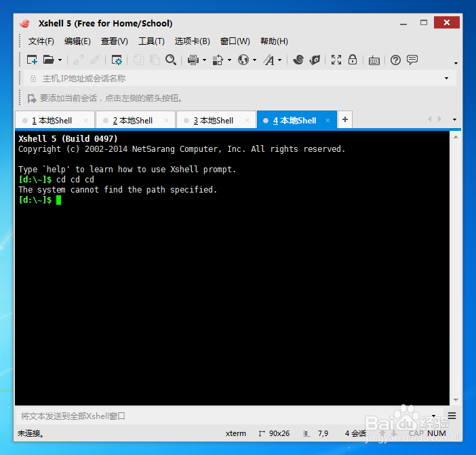Open the 编辑(E) menu

coord(77,41)
